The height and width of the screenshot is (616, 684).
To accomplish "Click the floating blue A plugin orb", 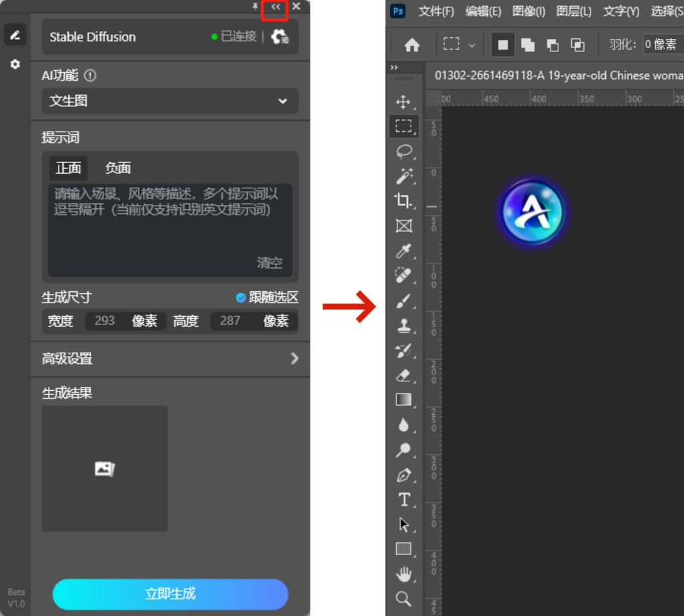I will 532,212.
